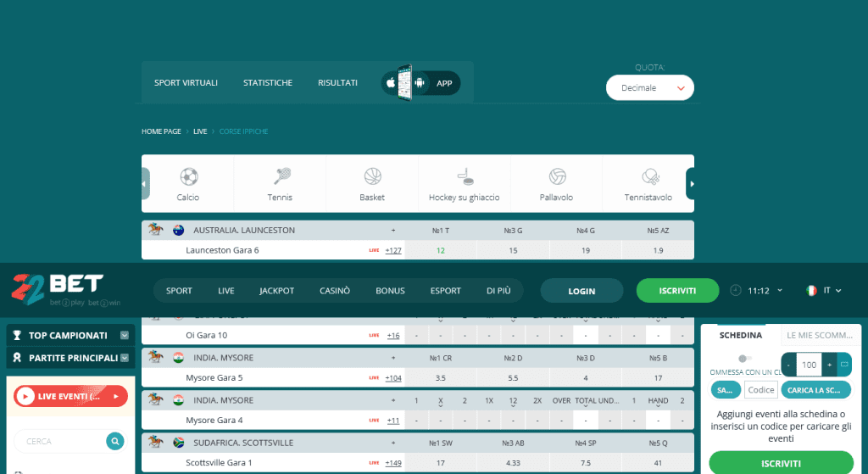Pin the India Mysore Gara 5 league plus
This screenshot has height=474, width=868.
coord(393,358)
